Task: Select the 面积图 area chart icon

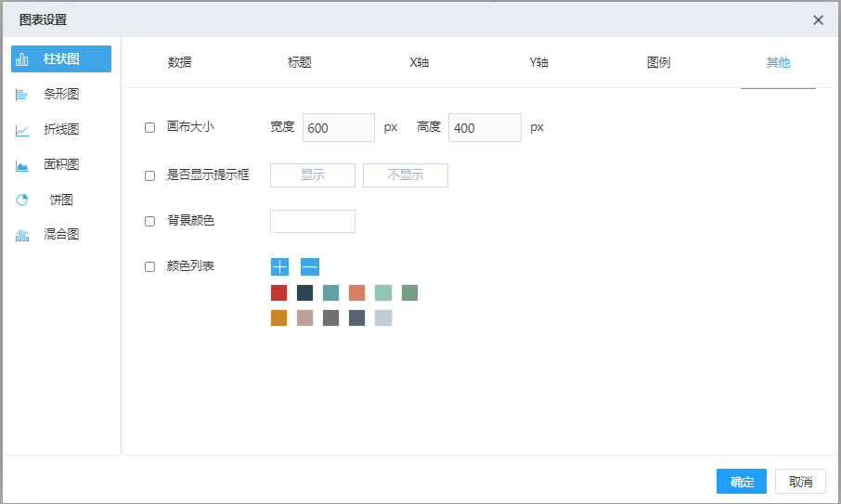Action: coord(22,165)
